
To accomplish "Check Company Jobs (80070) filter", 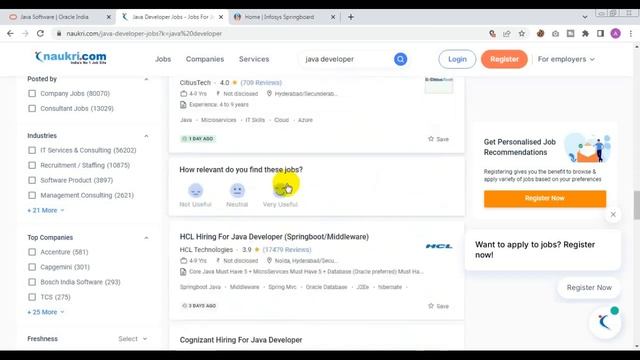I will [32, 93].
